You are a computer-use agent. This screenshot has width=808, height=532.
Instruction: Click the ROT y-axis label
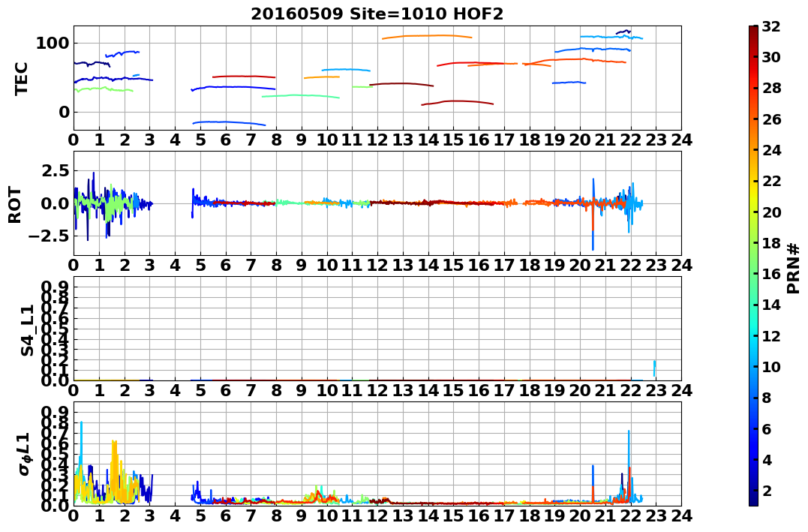point(15,205)
